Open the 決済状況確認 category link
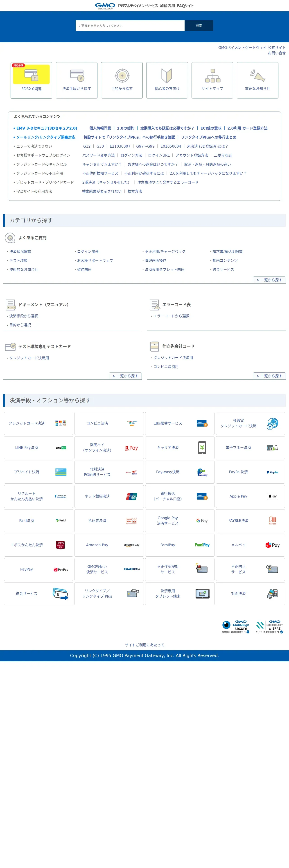289x868 pixels. pyautogui.click(x=20, y=252)
